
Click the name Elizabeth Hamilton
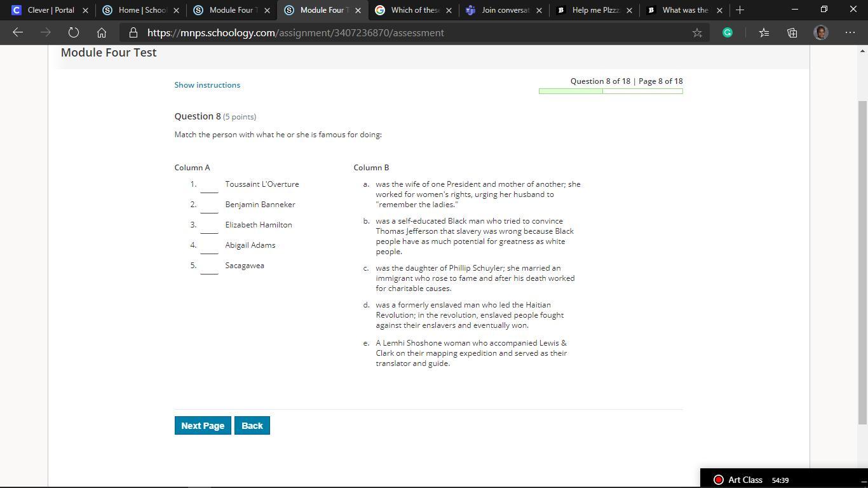[259, 225]
